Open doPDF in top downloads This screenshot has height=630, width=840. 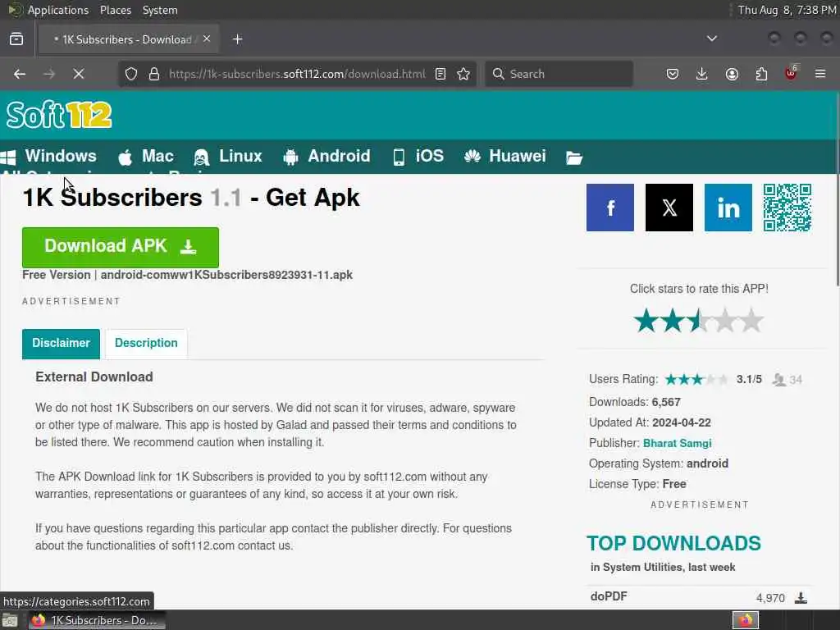(609, 596)
